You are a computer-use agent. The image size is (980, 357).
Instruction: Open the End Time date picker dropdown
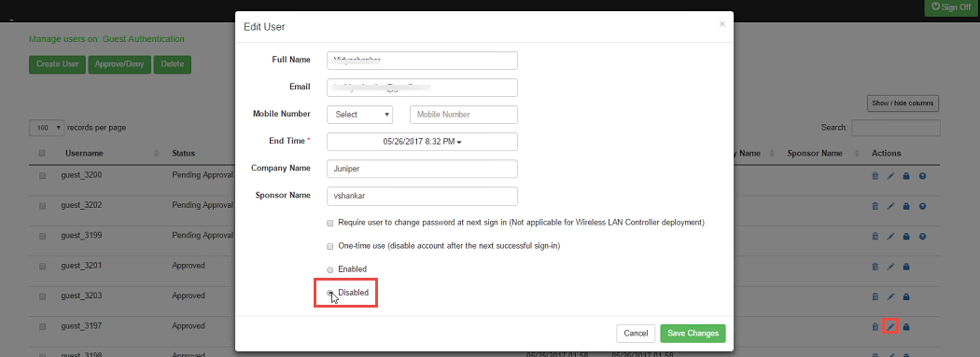[x=422, y=142]
